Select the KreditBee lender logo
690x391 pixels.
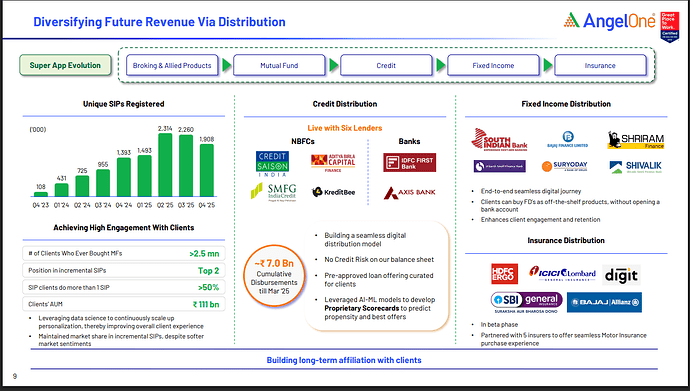tap(333, 192)
